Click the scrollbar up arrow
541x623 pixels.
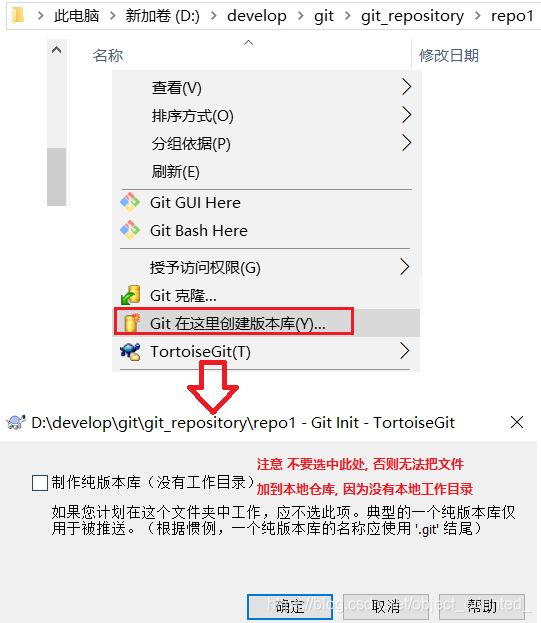point(57,50)
